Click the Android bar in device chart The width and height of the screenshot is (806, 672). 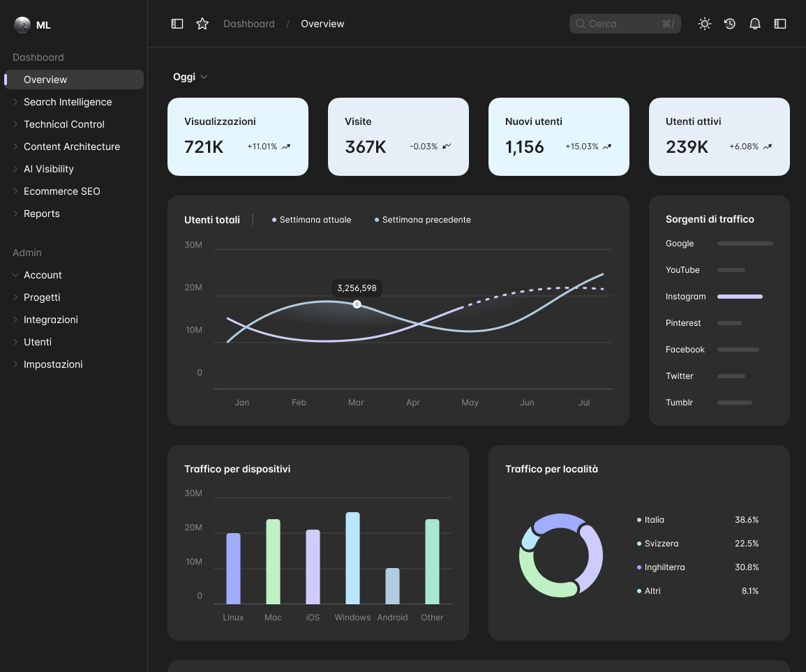pos(393,586)
